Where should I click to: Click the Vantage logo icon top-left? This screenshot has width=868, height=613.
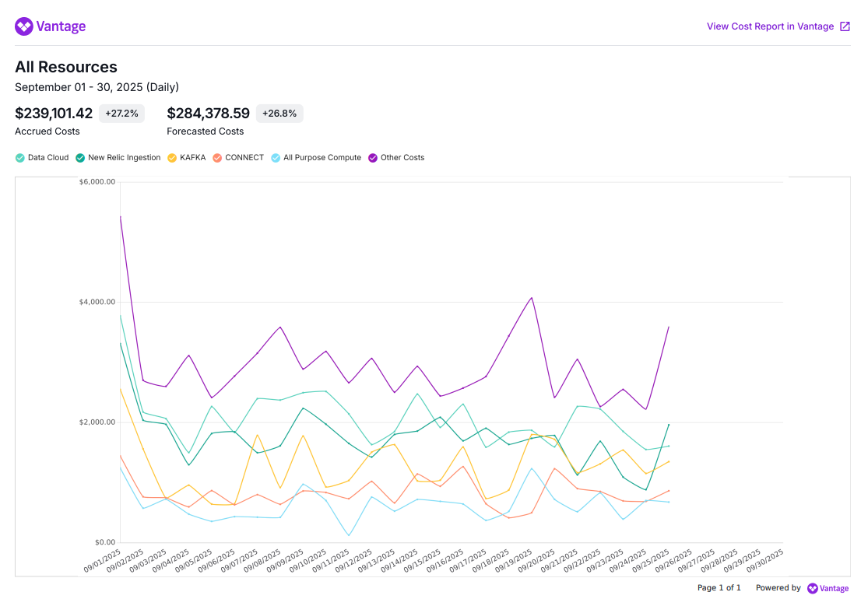click(x=24, y=26)
